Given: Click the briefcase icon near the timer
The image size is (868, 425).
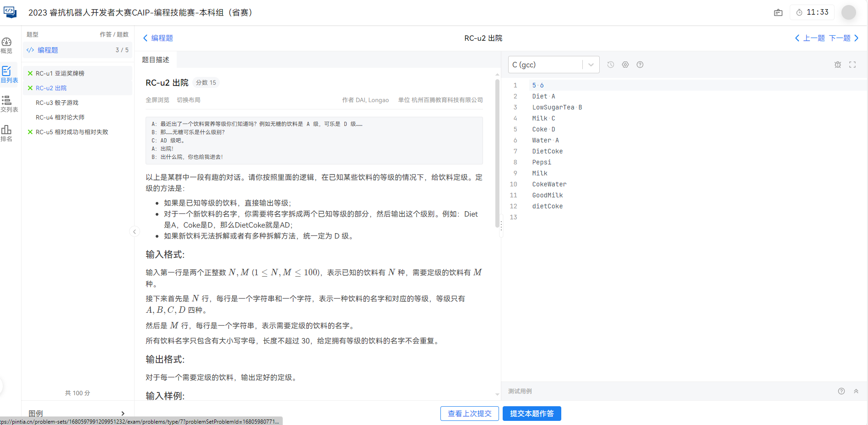Looking at the screenshot, I should [x=778, y=12].
